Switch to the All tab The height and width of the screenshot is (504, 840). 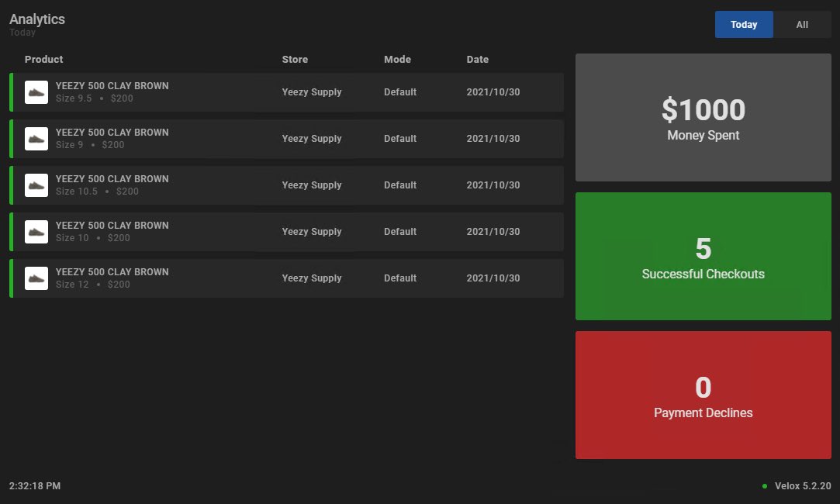(802, 25)
